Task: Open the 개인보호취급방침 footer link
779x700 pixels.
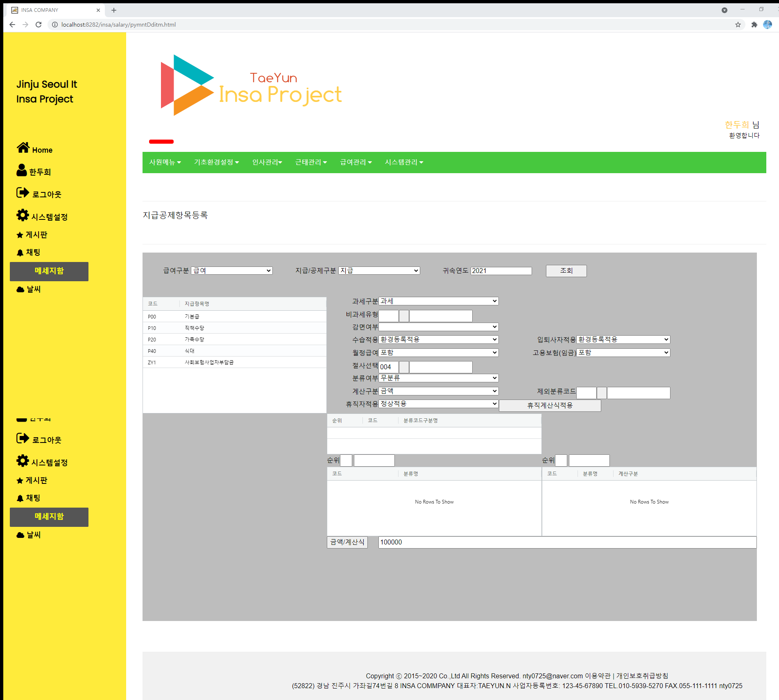Action: tap(642, 676)
